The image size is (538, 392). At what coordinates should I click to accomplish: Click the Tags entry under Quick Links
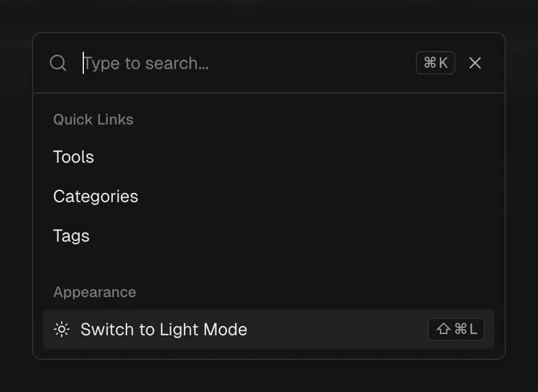tap(71, 236)
